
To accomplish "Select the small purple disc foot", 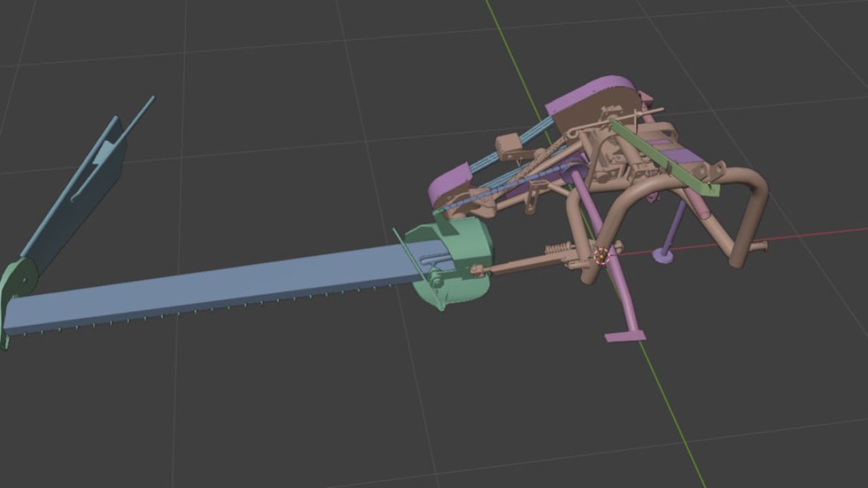I will click(x=662, y=256).
